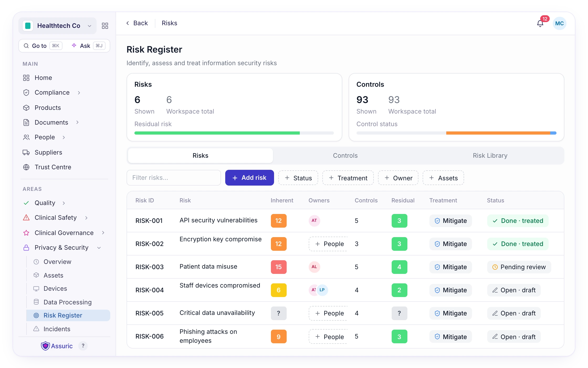Image resolution: width=588 pixels, height=368 pixels.
Task: Add a Status filter
Action: [x=298, y=178]
